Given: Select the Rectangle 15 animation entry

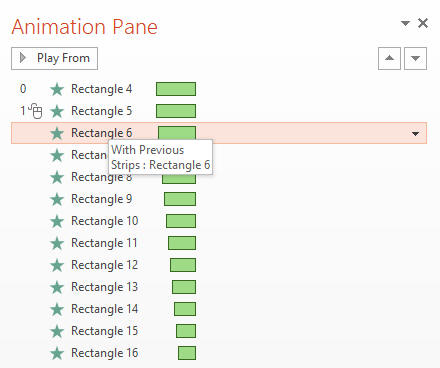Looking at the screenshot, I should point(219,331).
